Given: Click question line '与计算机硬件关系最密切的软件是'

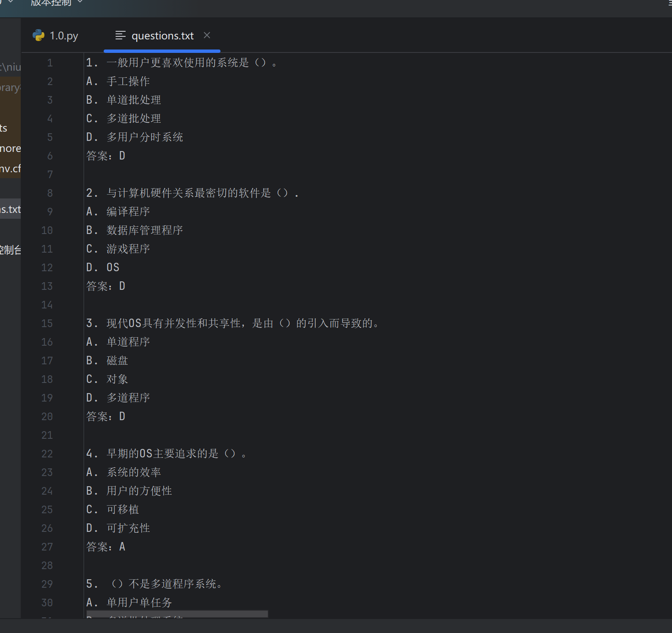Looking at the screenshot, I should coord(192,193).
